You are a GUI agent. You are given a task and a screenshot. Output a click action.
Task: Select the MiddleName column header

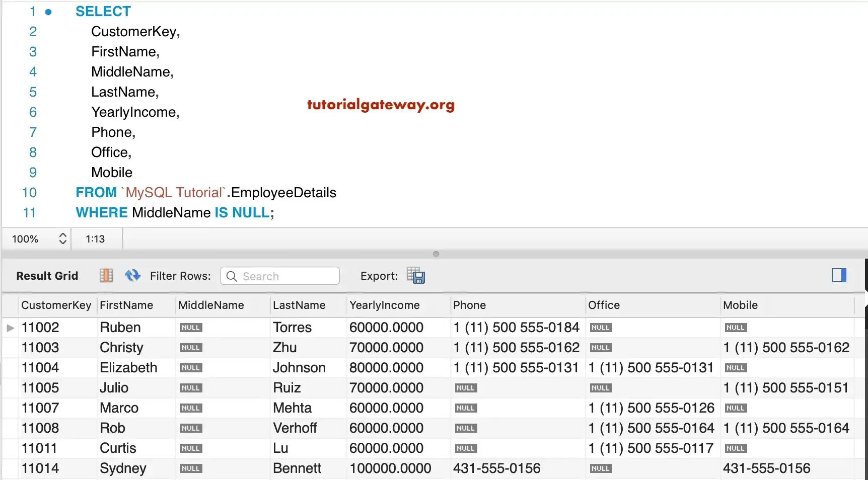(210, 305)
